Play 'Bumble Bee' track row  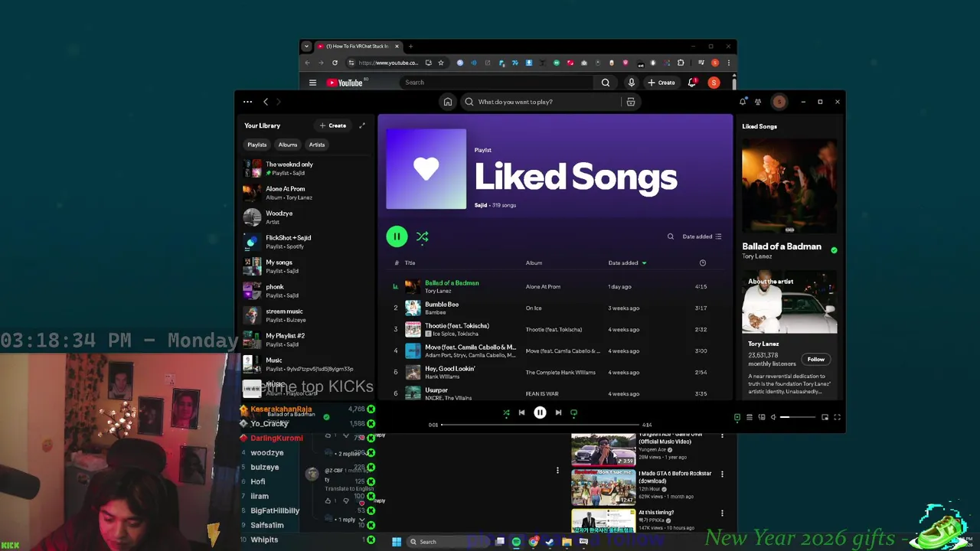[x=554, y=308]
